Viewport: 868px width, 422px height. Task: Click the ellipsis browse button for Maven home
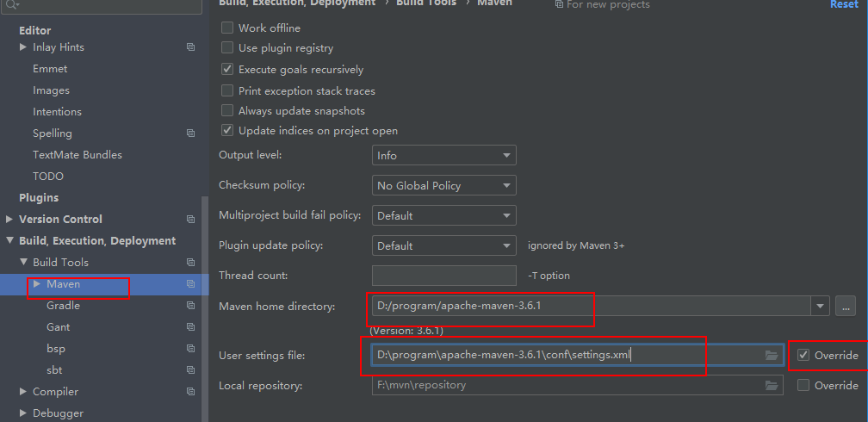coord(845,306)
